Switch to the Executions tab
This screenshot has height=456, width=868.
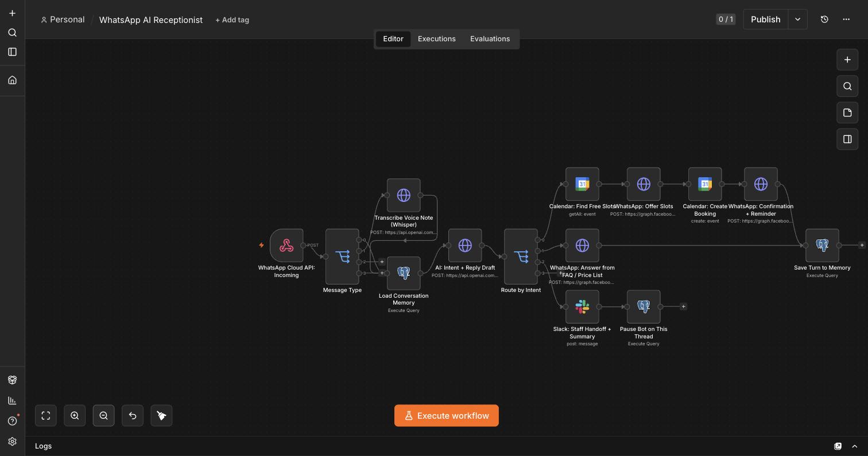click(437, 39)
